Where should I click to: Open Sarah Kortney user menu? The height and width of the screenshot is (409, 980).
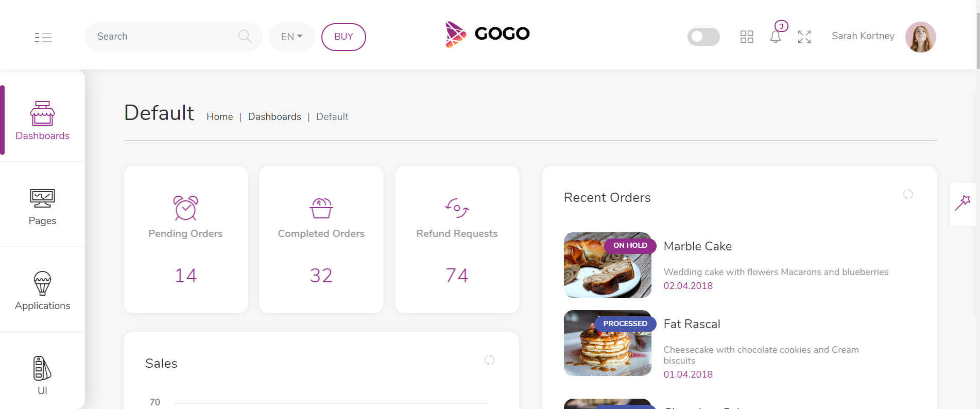(863, 36)
